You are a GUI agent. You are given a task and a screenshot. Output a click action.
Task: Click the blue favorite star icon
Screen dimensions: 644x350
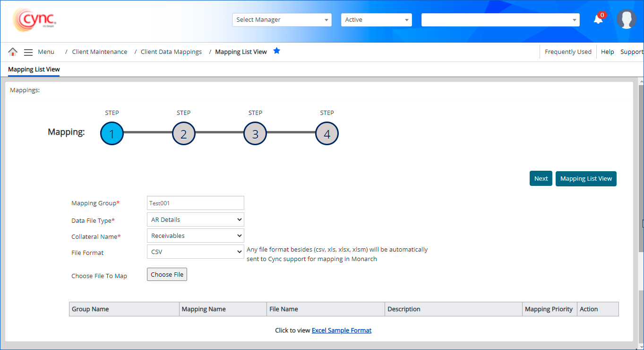(x=277, y=51)
